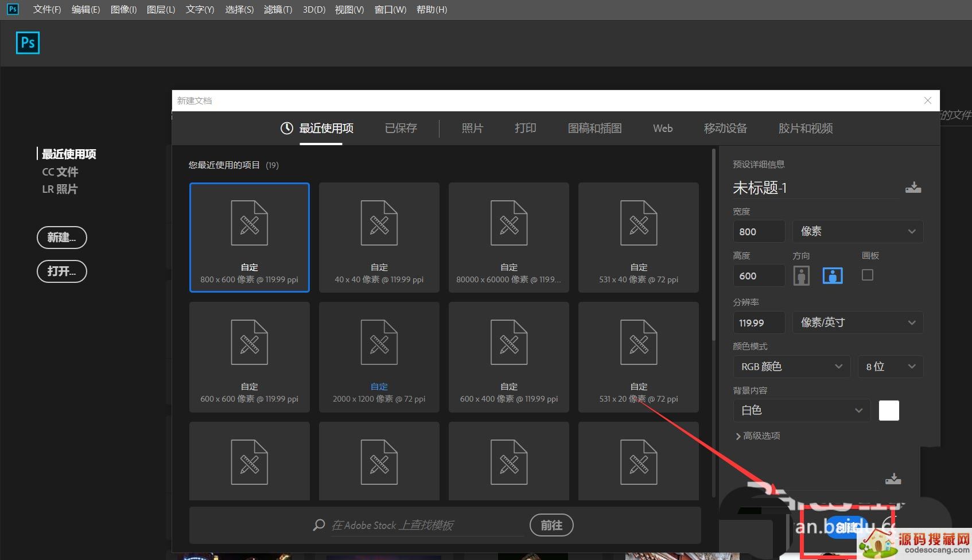Image resolution: width=972 pixels, height=560 pixels.
Task: Click the 前往 button
Action: pyautogui.click(x=551, y=525)
